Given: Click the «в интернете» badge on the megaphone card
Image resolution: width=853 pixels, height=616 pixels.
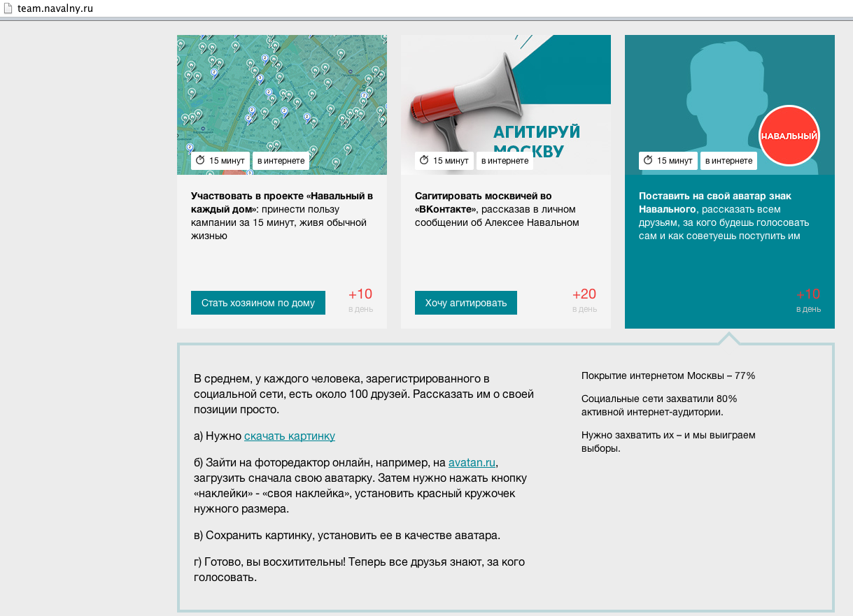Looking at the screenshot, I should coord(505,161).
